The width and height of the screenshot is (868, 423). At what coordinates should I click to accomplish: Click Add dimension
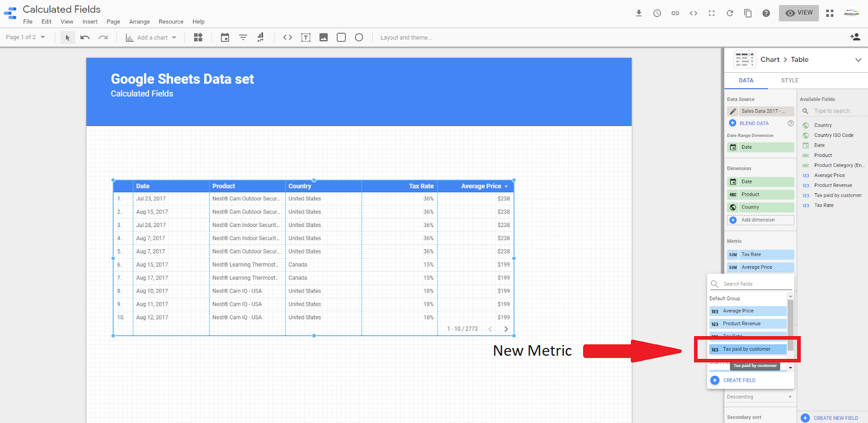tap(761, 220)
